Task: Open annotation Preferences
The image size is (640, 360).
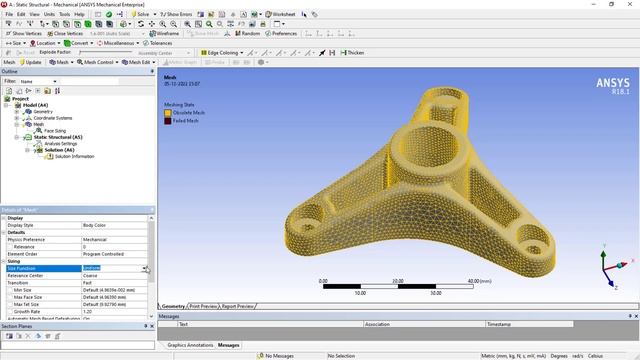Action: tap(281, 33)
